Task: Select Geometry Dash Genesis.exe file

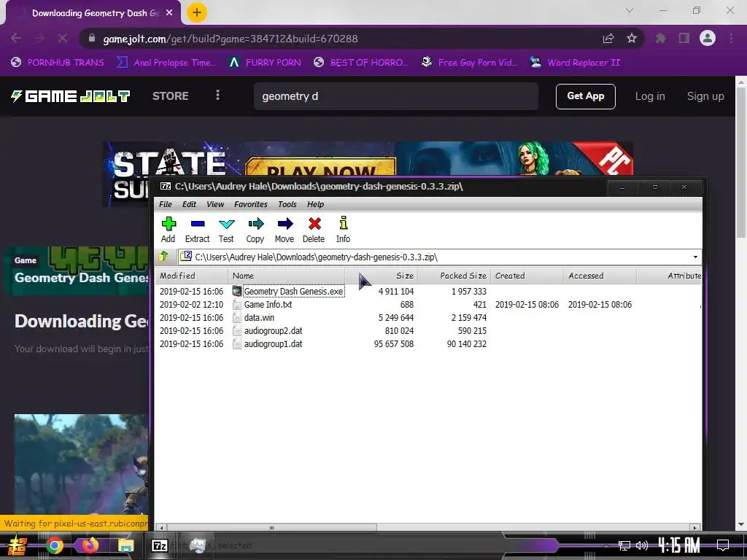Action: (x=293, y=292)
